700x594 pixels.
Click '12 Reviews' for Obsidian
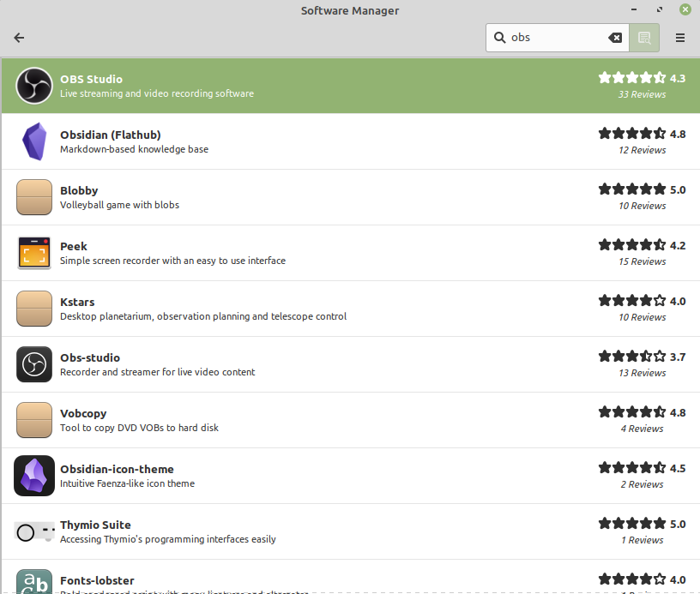(x=642, y=150)
